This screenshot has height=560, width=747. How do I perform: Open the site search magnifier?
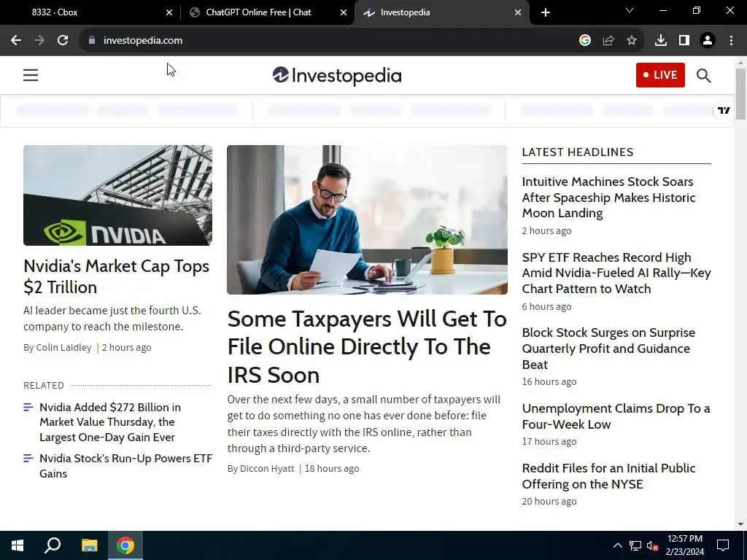704,75
